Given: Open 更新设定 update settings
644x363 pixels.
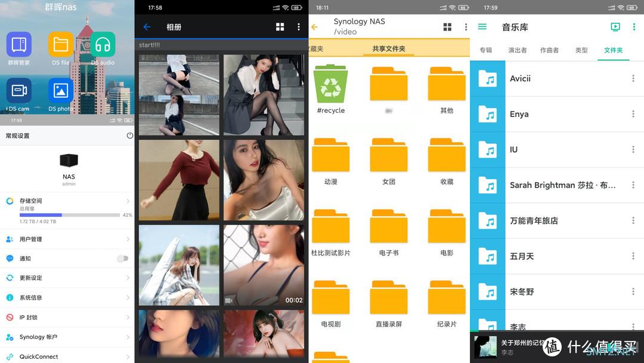Looking at the screenshot, I should point(67,278).
